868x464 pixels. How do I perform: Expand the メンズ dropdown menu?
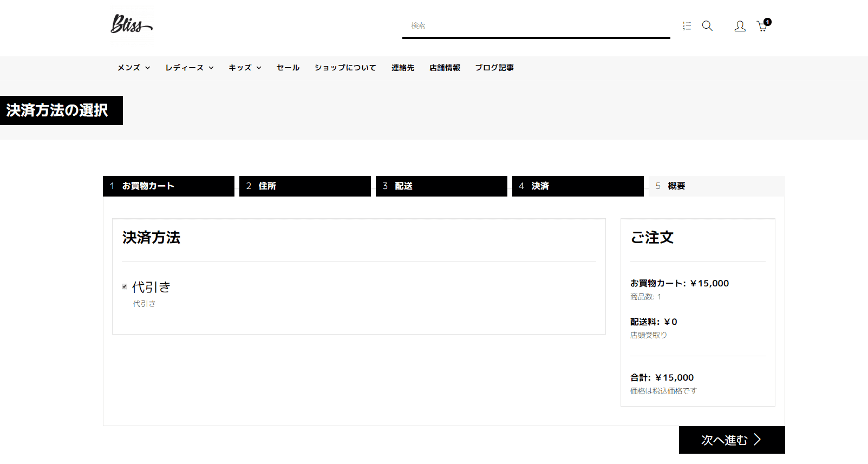(134, 68)
